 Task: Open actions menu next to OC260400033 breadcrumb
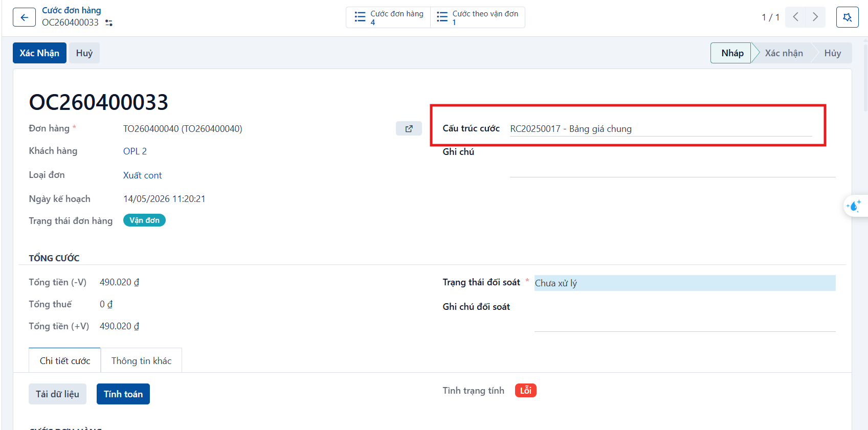click(109, 23)
